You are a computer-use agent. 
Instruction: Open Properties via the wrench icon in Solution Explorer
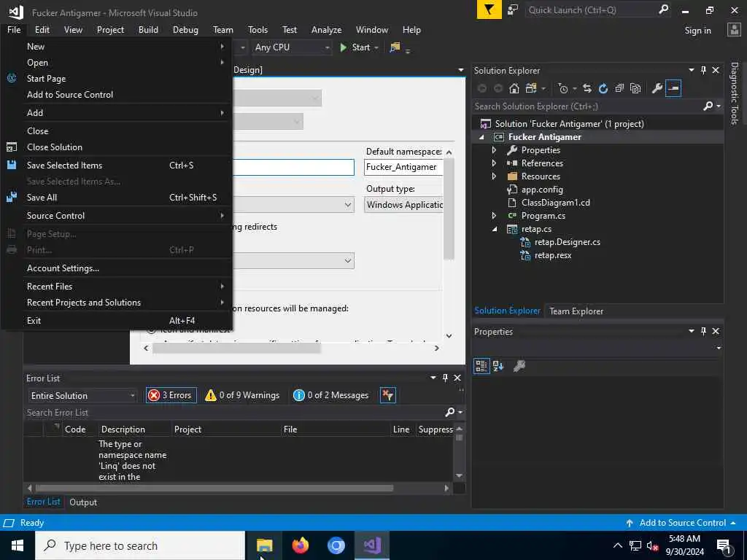pyautogui.click(x=657, y=88)
